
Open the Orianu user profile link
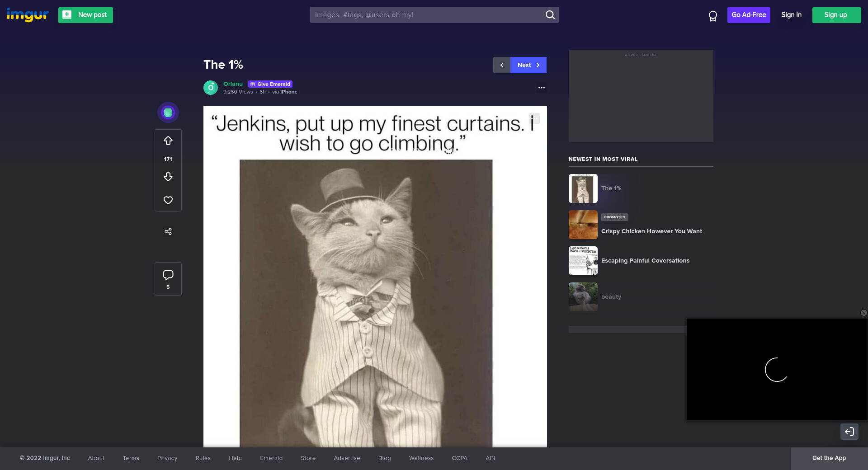233,84
